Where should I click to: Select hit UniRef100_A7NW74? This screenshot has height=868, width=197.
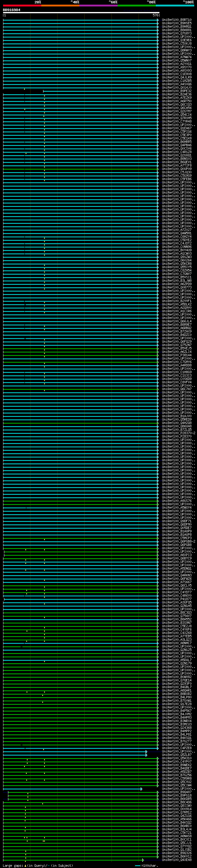(x=176, y=57)
